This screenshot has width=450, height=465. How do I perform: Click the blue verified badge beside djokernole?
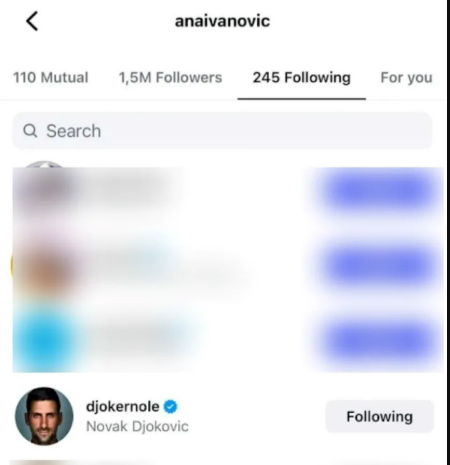(171, 407)
